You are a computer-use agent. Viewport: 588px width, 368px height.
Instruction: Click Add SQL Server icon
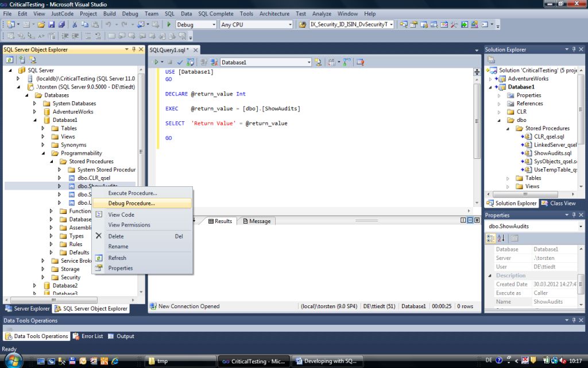tap(22, 60)
